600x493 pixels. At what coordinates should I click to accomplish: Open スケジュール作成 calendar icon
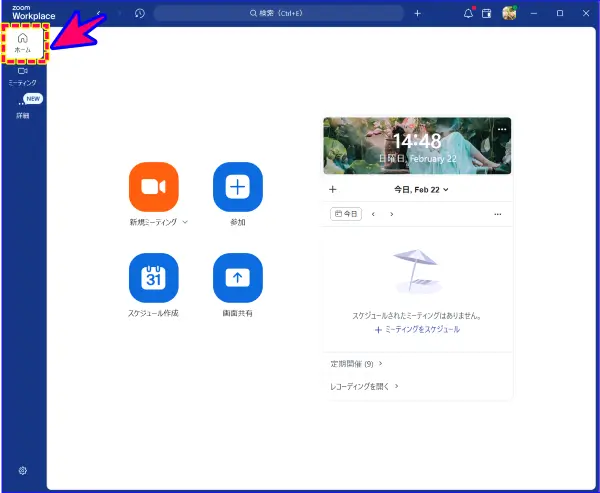154,278
